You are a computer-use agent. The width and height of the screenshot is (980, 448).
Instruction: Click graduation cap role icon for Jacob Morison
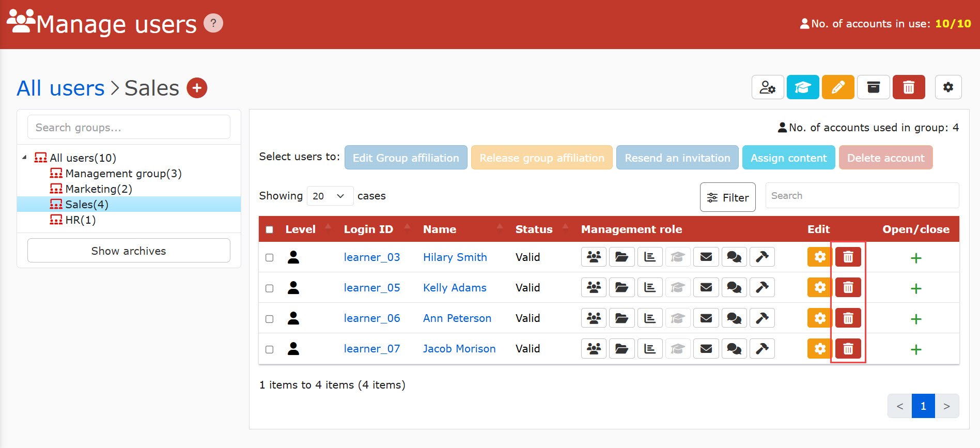point(678,348)
